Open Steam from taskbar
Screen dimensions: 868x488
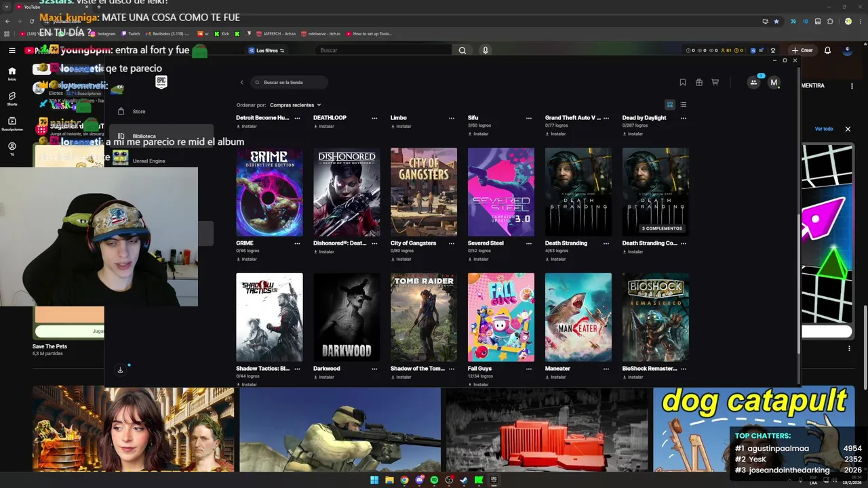point(464,480)
